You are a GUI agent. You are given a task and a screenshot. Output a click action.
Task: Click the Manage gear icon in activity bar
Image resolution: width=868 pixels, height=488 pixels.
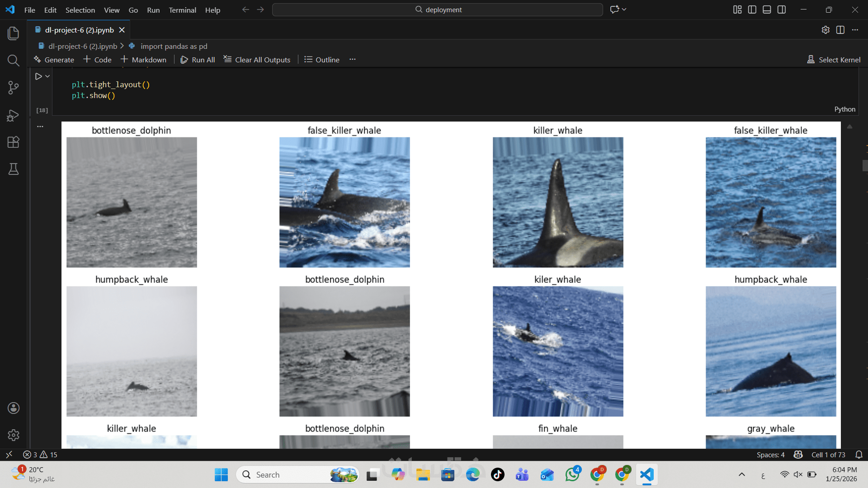tap(14, 435)
